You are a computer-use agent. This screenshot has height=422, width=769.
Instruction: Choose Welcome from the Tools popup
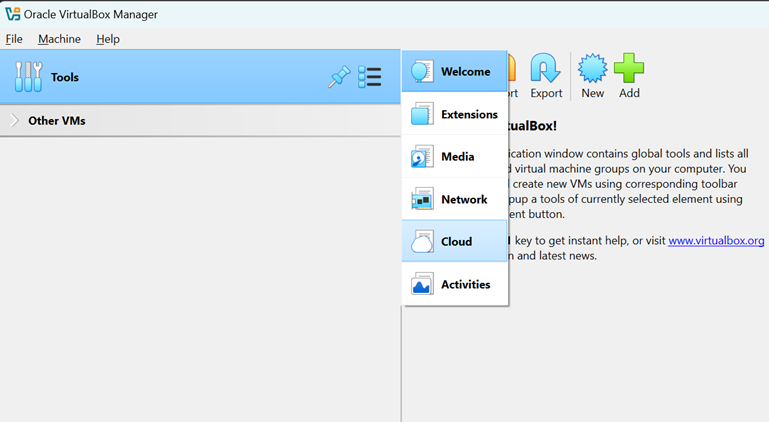click(454, 71)
